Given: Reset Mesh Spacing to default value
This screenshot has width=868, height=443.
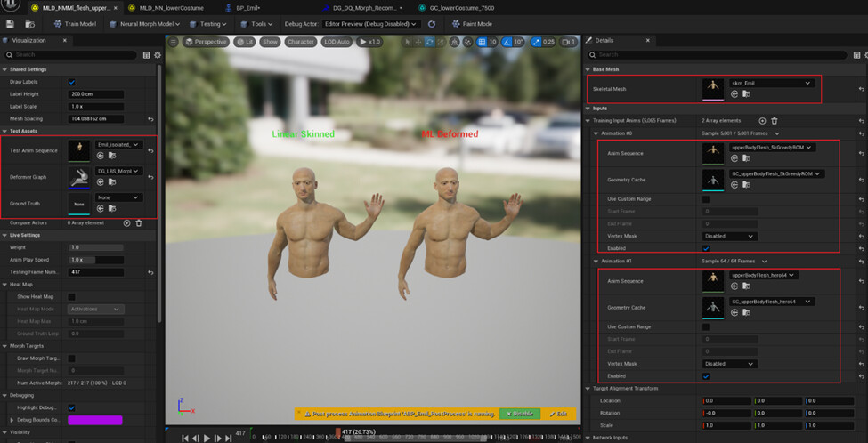Looking at the screenshot, I should pyautogui.click(x=150, y=119).
